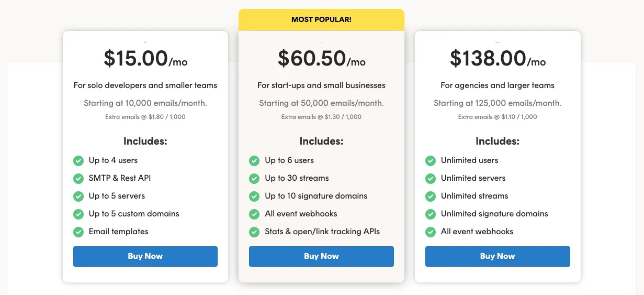Click the Buy Now button for $15.00 plan
644x295 pixels.
(145, 256)
